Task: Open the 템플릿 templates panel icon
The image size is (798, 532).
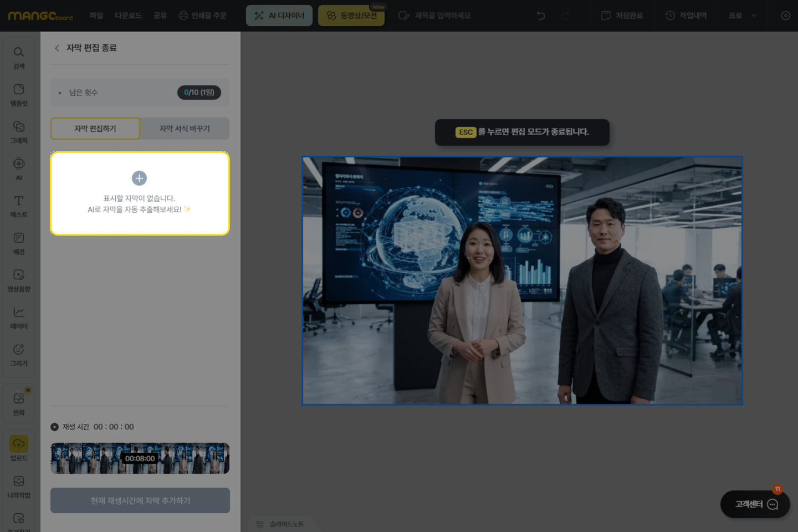Action: coord(19,94)
